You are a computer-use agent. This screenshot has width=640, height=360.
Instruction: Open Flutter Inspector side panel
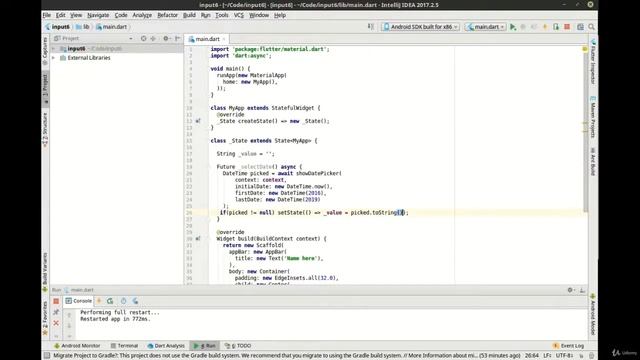pos(593,62)
